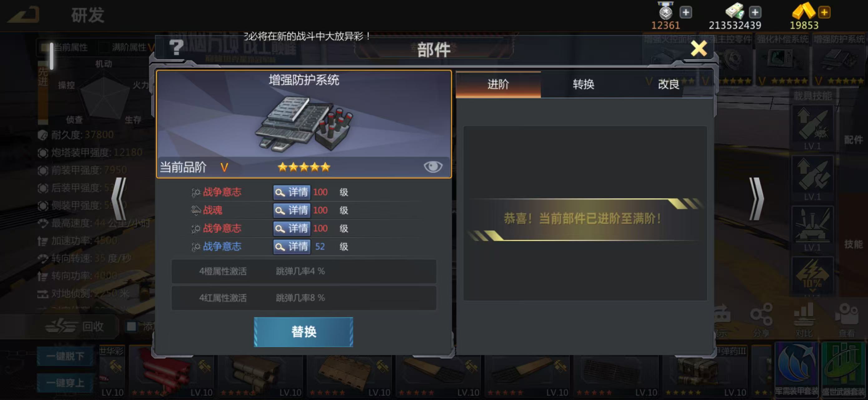The height and width of the screenshot is (400, 868).
Task: Click the white scrollbar on the attribute panel
Action: (x=51, y=56)
